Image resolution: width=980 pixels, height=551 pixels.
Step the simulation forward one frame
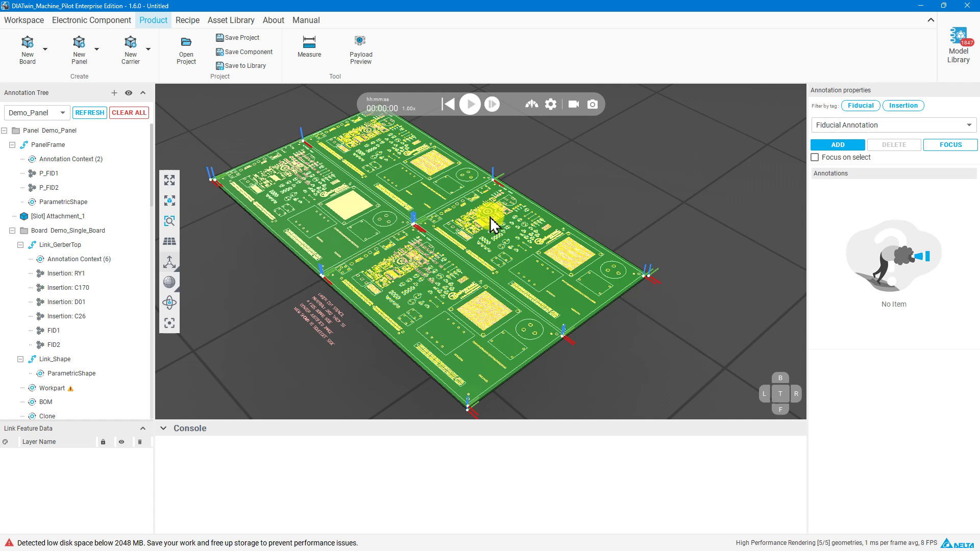[x=492, y=104]
